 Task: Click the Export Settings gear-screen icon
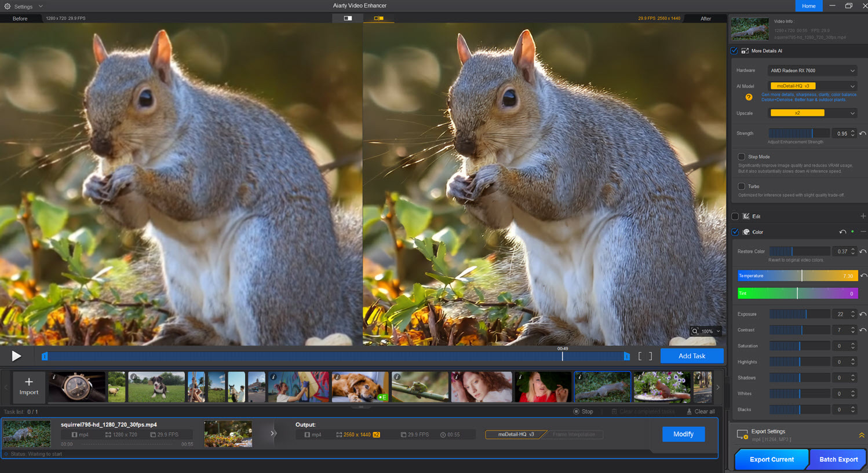click(742, 434)
